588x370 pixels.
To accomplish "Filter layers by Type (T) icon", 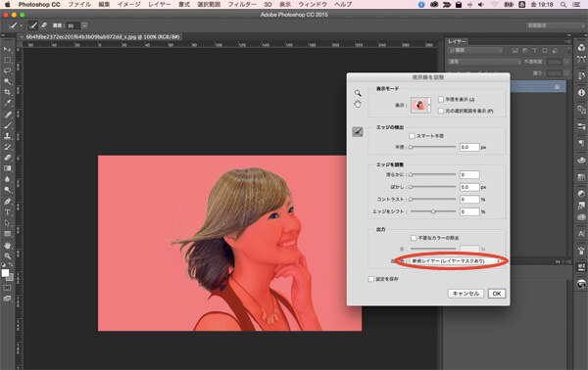I will coord(535,51).
